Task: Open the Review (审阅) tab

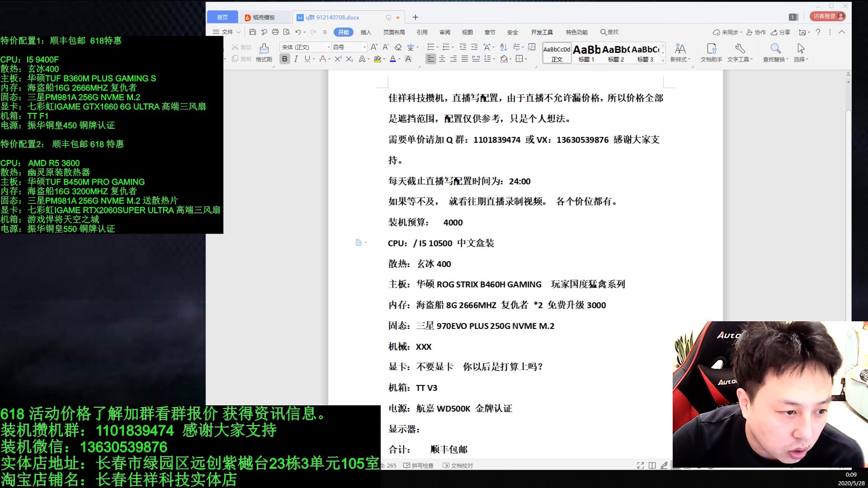Action: [x=445, y=32]
